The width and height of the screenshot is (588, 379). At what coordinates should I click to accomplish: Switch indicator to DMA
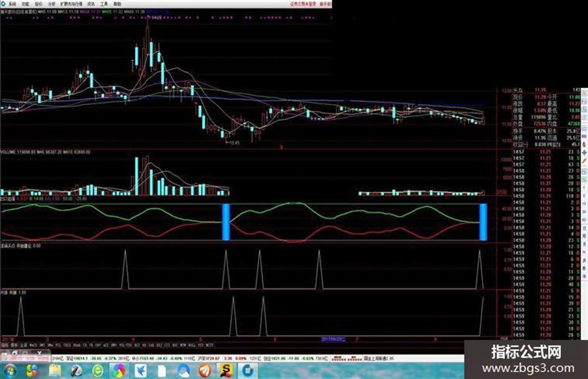tap(50, 345)
